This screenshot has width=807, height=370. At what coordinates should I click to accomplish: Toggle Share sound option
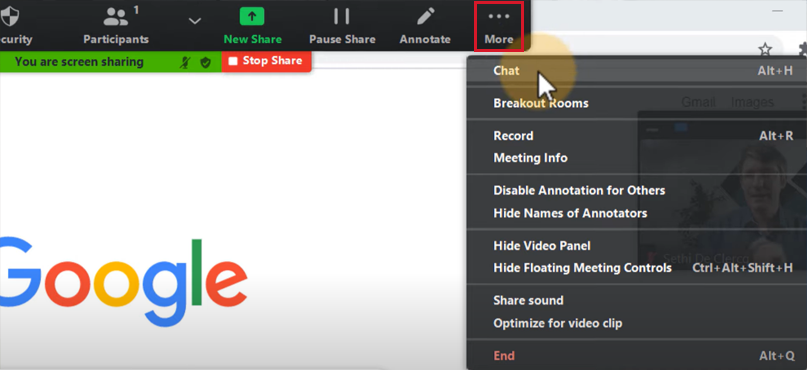[636, 301]
